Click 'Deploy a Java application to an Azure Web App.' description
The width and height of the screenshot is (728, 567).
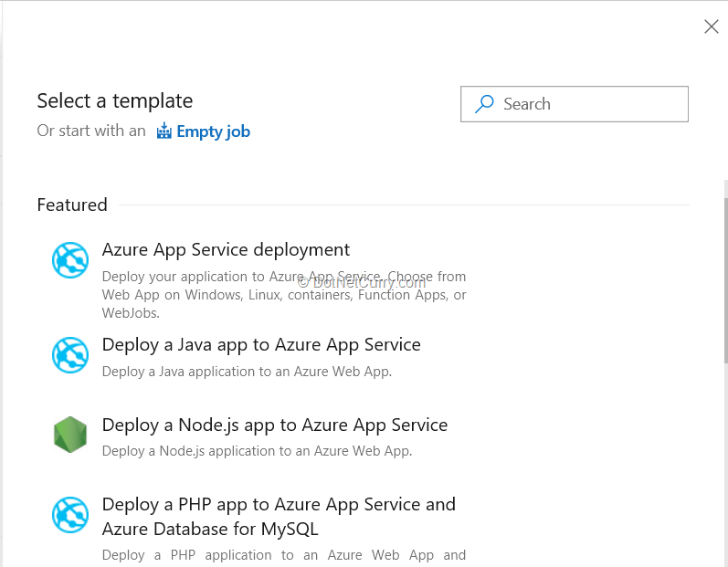(x=247, y=372)
